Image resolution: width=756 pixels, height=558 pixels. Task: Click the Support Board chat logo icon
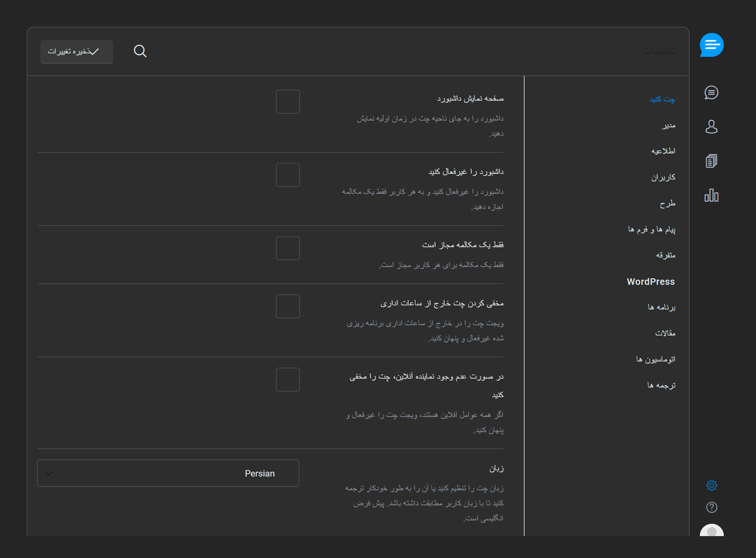(x=711, y=45)
